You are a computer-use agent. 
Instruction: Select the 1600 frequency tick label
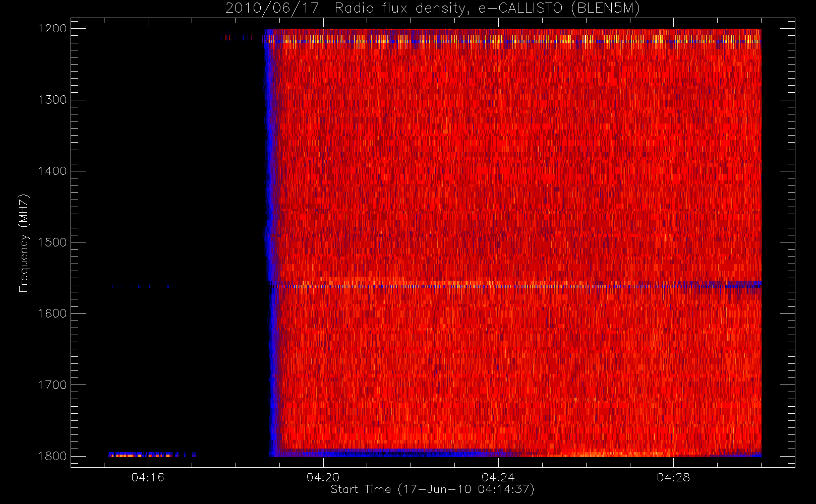tap(52, 313)
